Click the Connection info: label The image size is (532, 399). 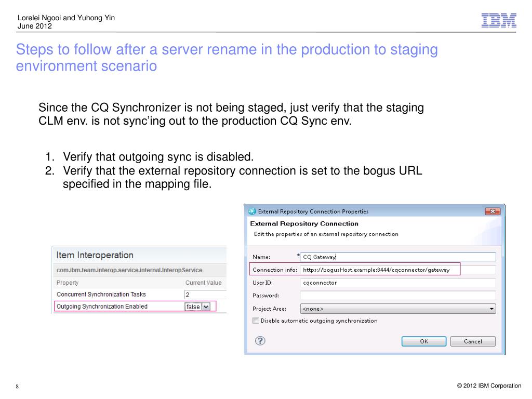tap(275, 270)
